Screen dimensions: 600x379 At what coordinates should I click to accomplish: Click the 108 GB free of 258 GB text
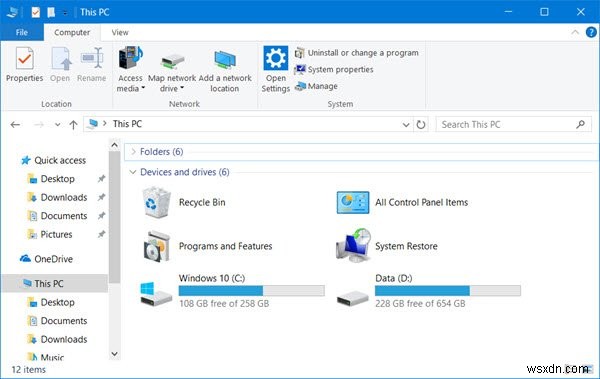click(224, 304)
